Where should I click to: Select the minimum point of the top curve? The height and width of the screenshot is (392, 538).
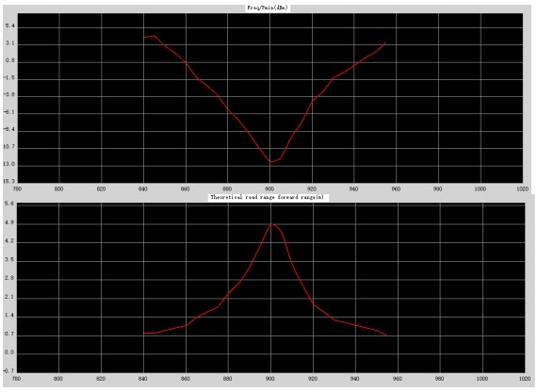[271, 161]
